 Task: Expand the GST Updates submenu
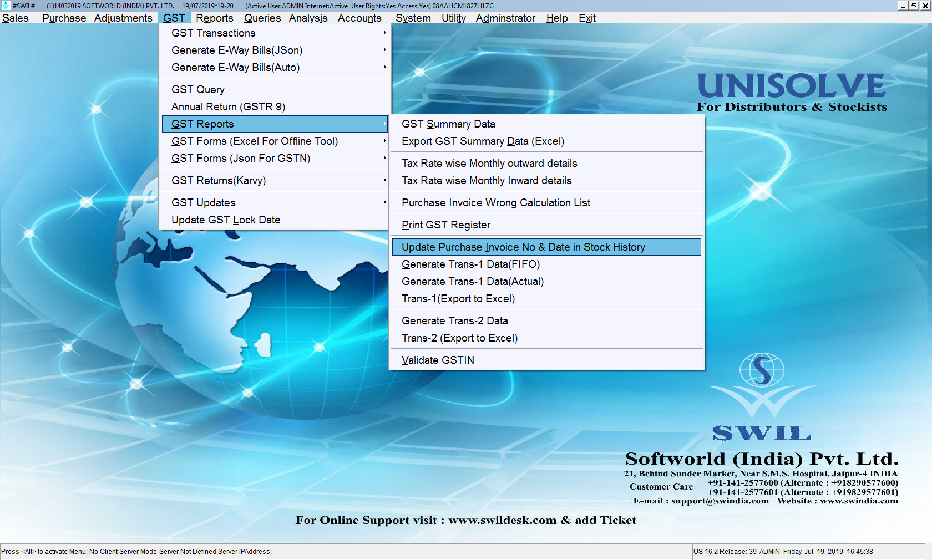tap(275, 203)
